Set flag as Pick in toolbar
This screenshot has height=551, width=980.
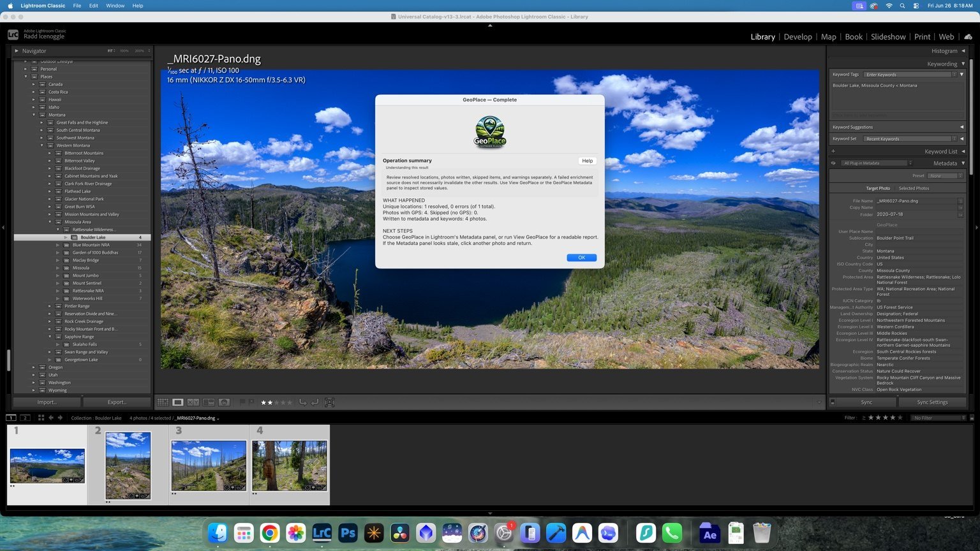point(242,402)
